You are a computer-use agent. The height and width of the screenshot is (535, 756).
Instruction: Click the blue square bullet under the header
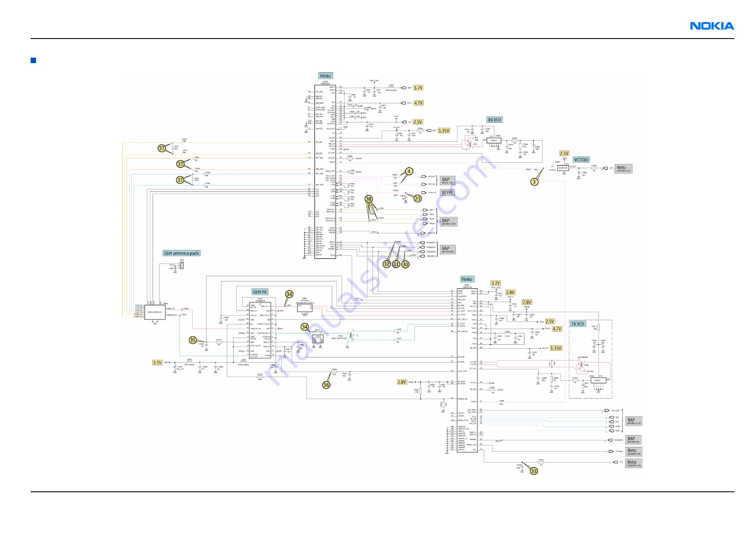(x=33, y=60)
